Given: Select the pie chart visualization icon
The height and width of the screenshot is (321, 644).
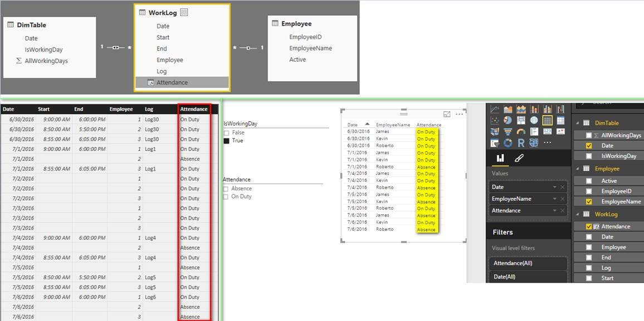Looking at the screenshot, I should click(x=508, y=120).
